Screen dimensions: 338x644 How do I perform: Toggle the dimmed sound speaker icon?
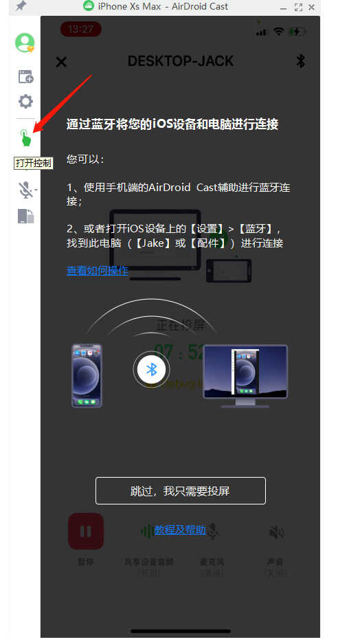(x=276, y=532)
